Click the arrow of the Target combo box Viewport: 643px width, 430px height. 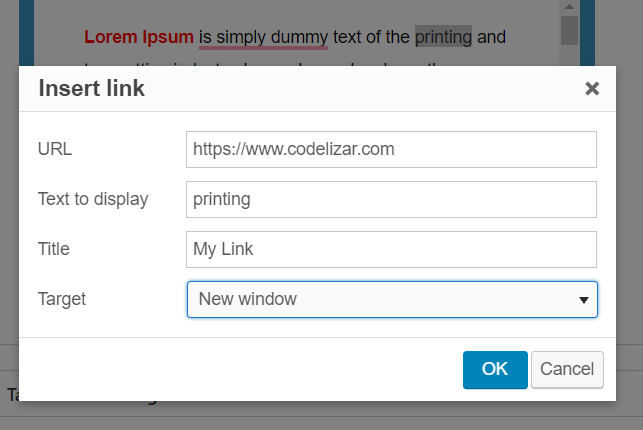584,300
